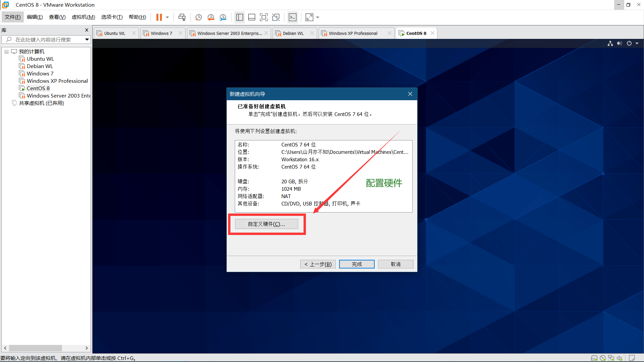This screenshot has width=644, height=362.
Task: Select Debian WL in the library tree
Action: click(x=40, y=66)
